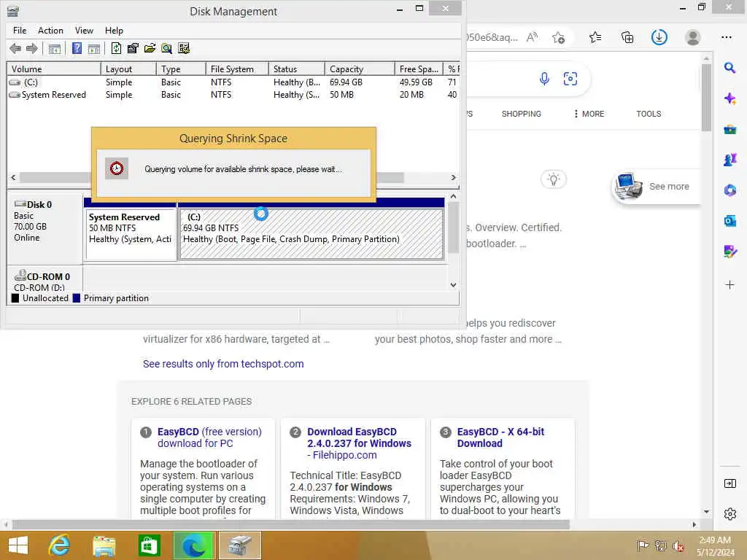This screenshot has height=560, width=747.
Task: Open the Favorites list icon in Edge
Action: point(595,37)
